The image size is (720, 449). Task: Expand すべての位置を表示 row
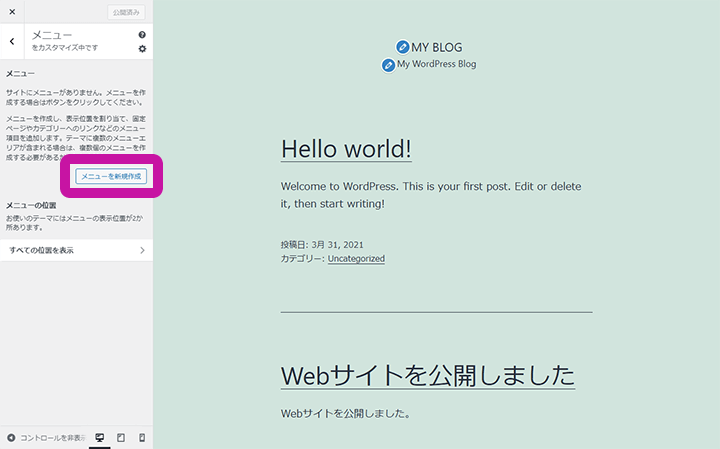tap(76, 250)
